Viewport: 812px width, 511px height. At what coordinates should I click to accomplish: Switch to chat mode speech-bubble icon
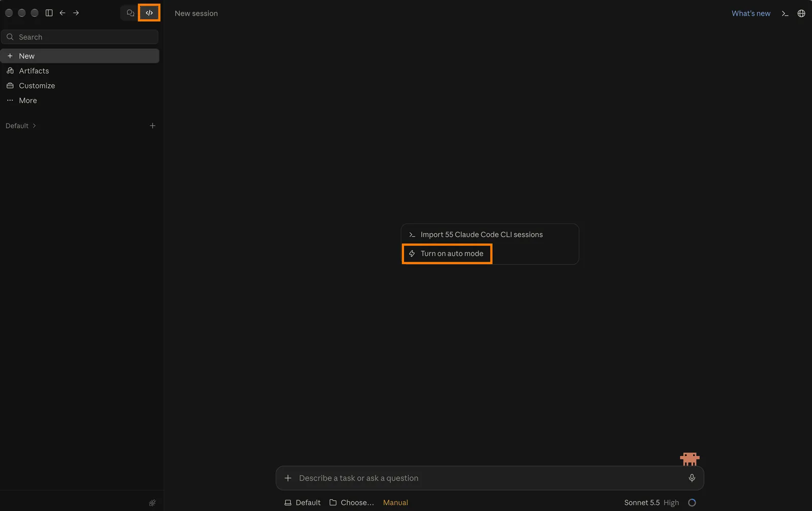tap(130, 13)
